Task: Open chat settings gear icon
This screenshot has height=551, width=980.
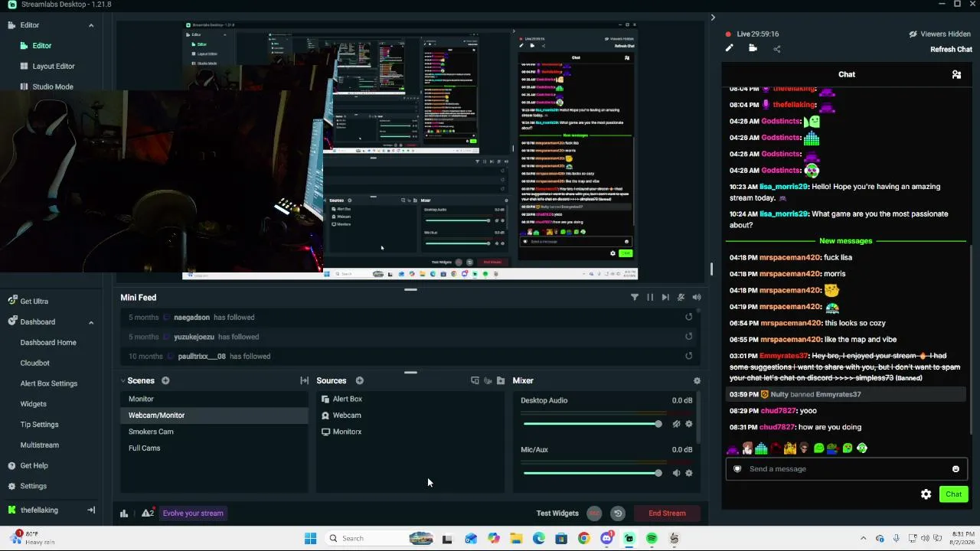Action: 926,494
